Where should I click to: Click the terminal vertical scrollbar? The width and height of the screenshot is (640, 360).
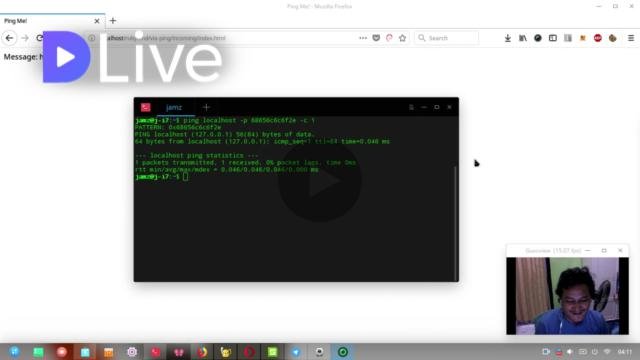[x=456, y=222]
